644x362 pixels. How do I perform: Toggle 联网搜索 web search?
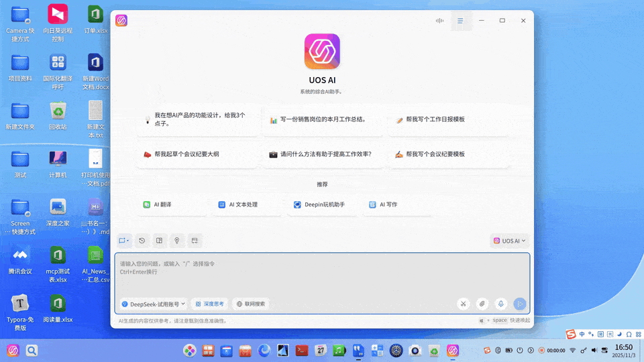pos(251,304)
